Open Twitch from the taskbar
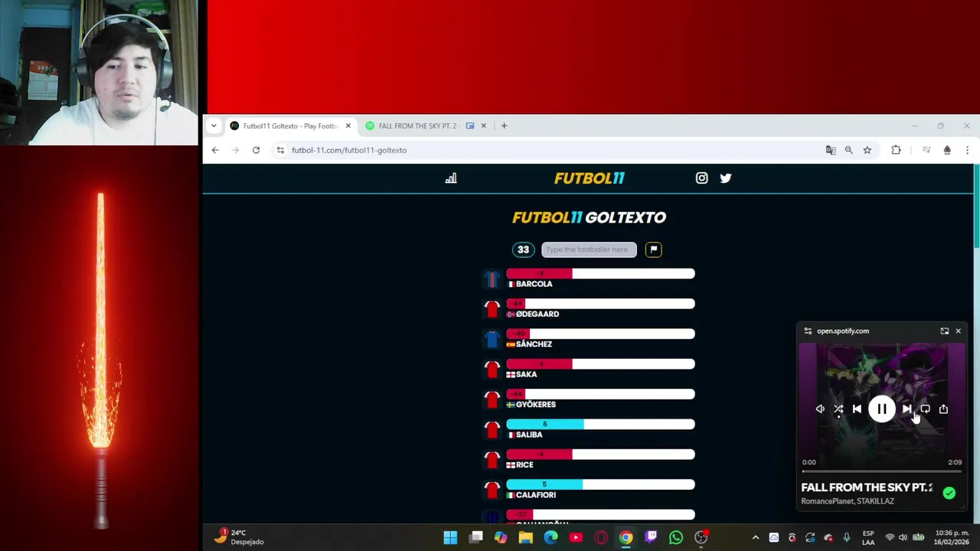Screen dimensions: 980x551 click(651, 538)
